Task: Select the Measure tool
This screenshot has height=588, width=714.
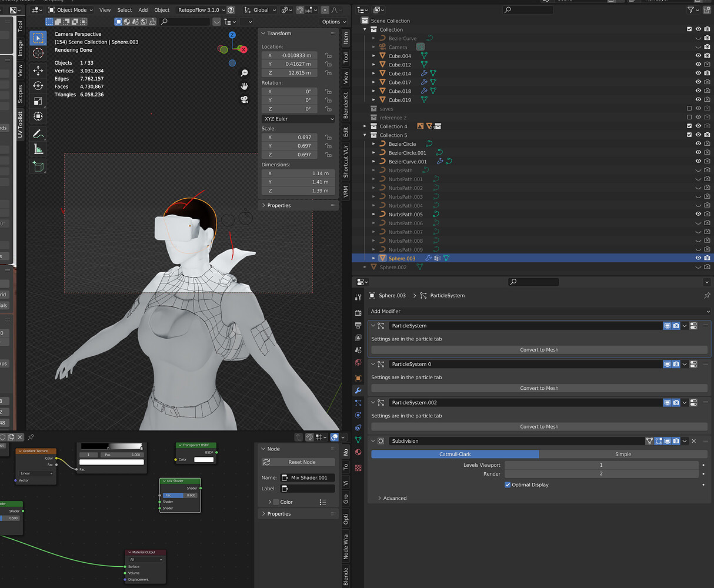Action: (38, 149)
